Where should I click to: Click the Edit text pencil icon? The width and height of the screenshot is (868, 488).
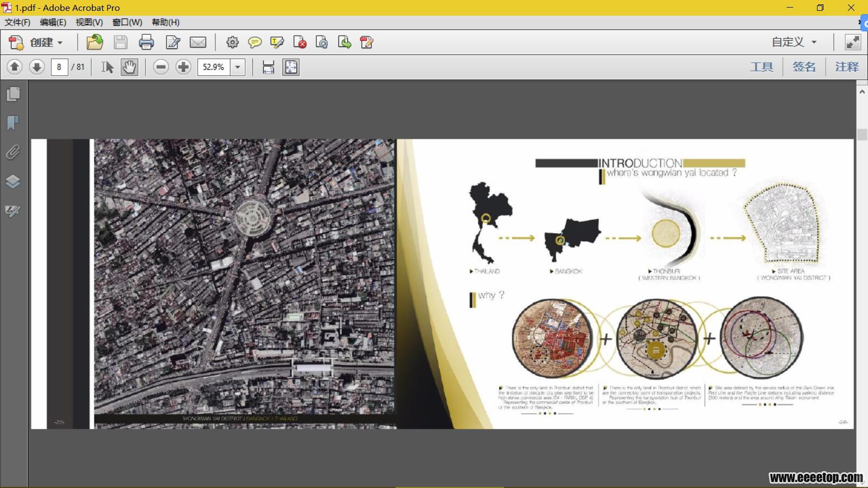(x=173, y=42)
